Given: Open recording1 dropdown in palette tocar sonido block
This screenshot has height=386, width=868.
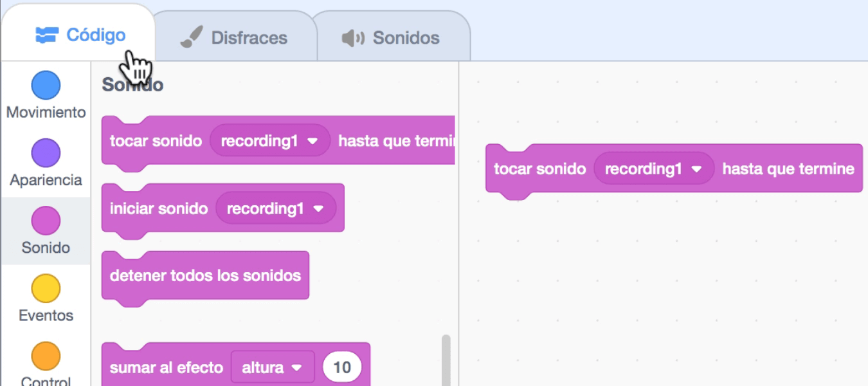Looking at the screenshot, I should pos(313,141).
